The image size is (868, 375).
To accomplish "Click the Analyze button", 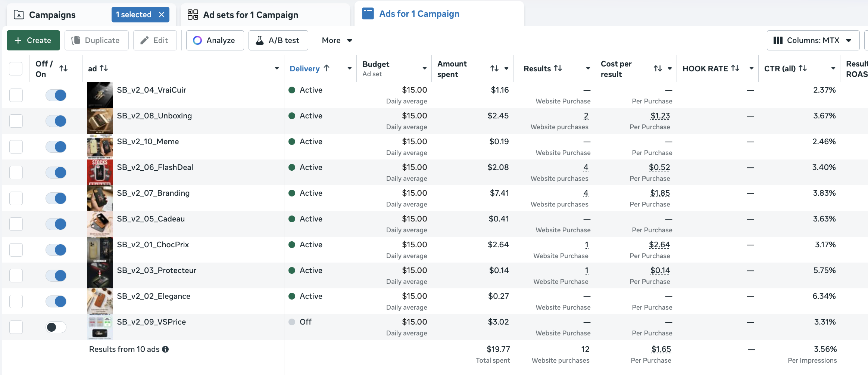I will 215,40.
